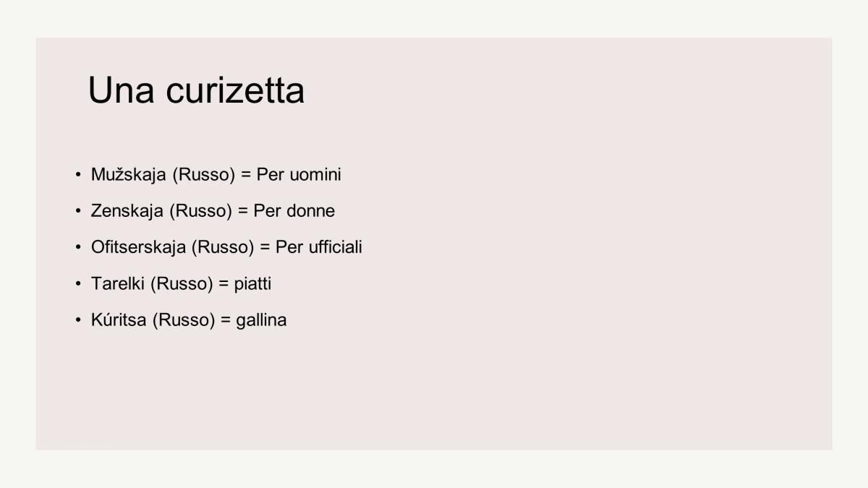Click "(Russo)" in the Kúritsa line
868x488 pixels.
click(184, 320)
